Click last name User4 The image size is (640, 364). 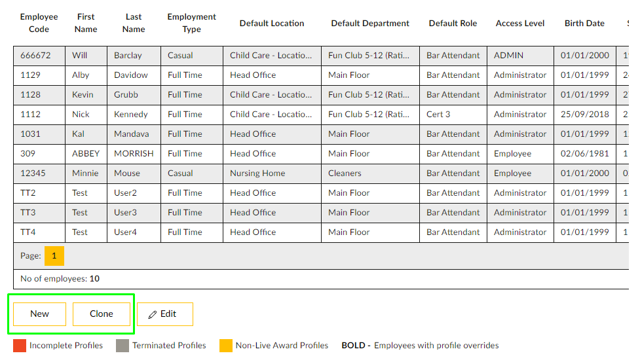125,232
